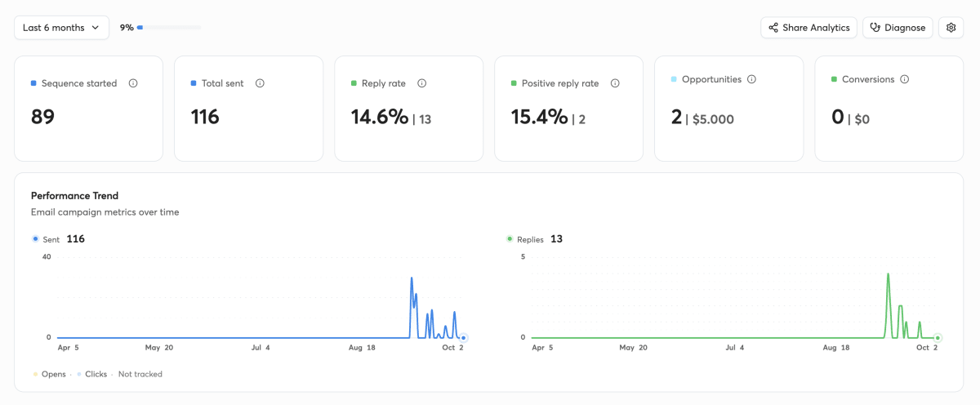The width and height of the screenshot is (980, 405).
Task: Click the Oct 2 label on Replies chart
Action: pyautogui.click(x=927, y=347)
